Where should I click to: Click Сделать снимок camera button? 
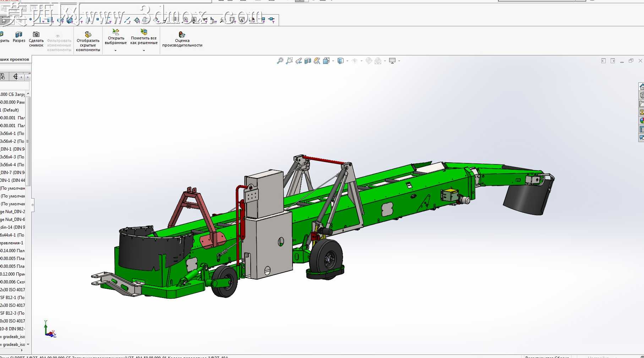(x=36, y=39)
